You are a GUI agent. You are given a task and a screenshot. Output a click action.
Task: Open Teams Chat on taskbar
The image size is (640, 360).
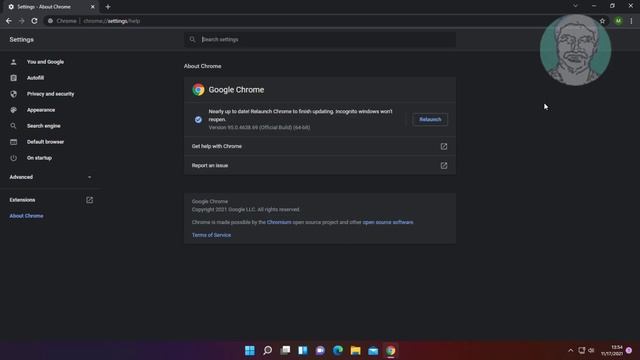click(x=320, y=350)
